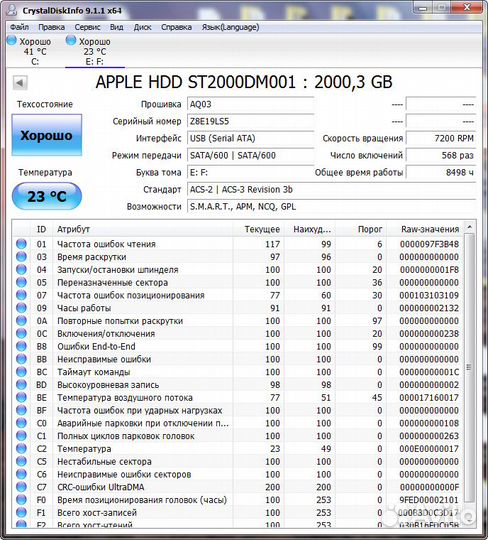Click status icon for attribute BB Неисправимые ошибки
Image resolution: width=488 pixels, height=540 pixels.
click(x=21, y=359)
